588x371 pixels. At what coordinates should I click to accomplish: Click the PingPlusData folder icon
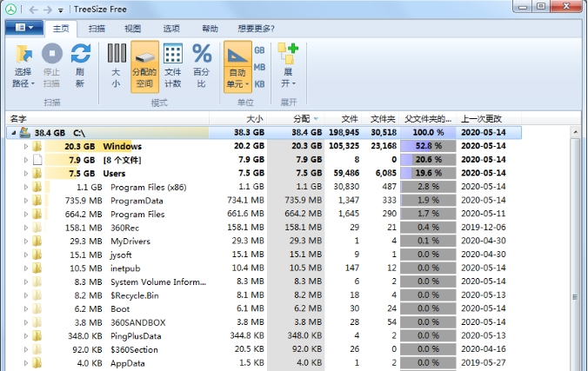(37, 335)
